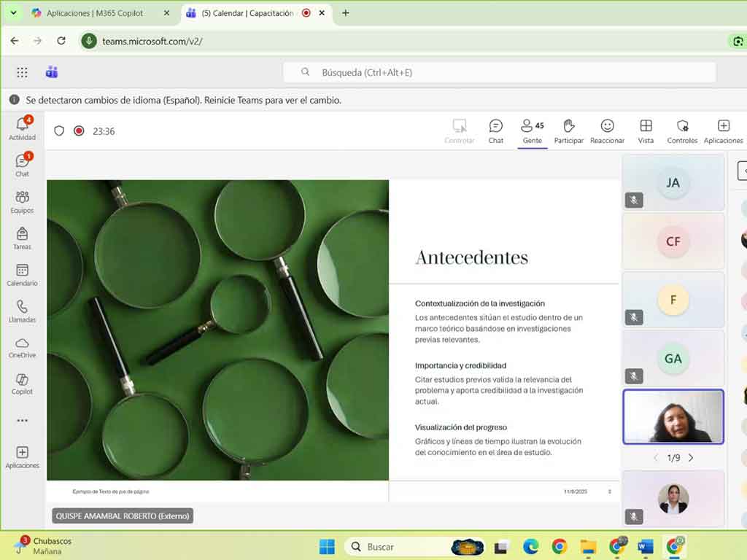Open Word from the Windows taskbar

pos(645,546)
